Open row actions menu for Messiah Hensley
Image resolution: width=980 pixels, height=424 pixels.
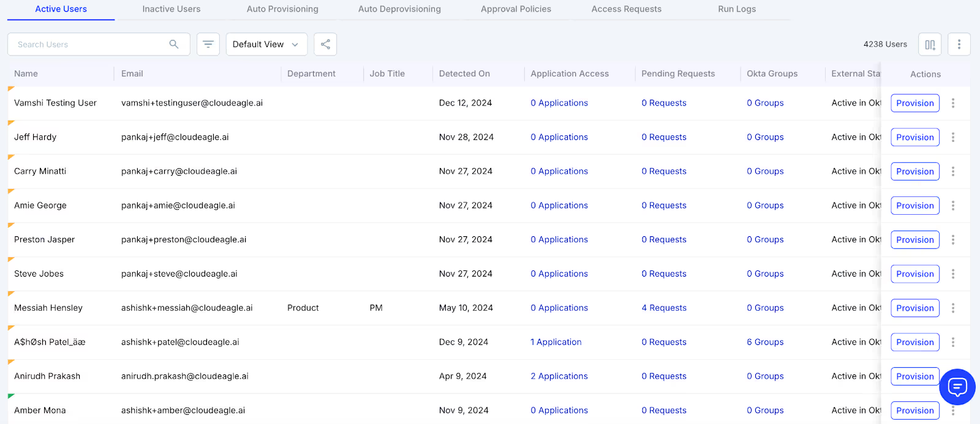pyautogui.click(x=953, y=308)
